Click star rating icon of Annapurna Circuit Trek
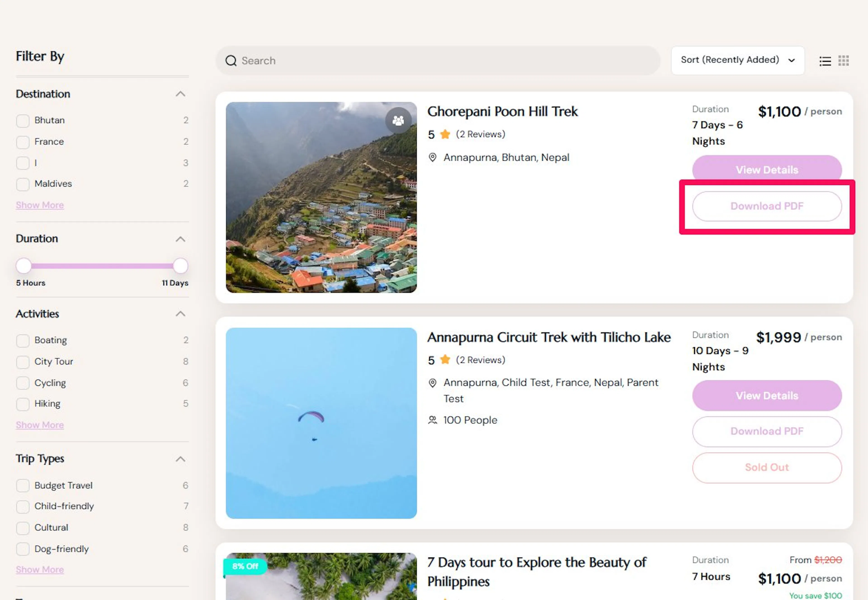 pos(445,360)
